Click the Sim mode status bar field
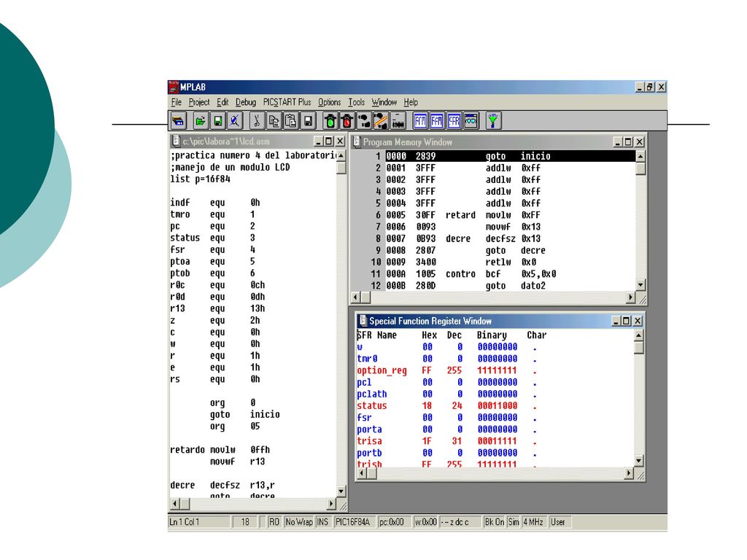Screen dimensions: 747x560 (x=514, y=522)
